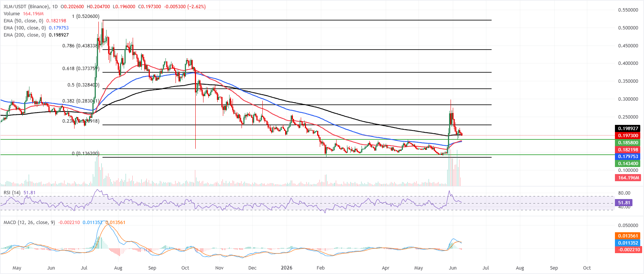The width and height of the screenshot is (644, 274).
Task: Click the 0.450000 price axis label
Action: tap(628, 46)
